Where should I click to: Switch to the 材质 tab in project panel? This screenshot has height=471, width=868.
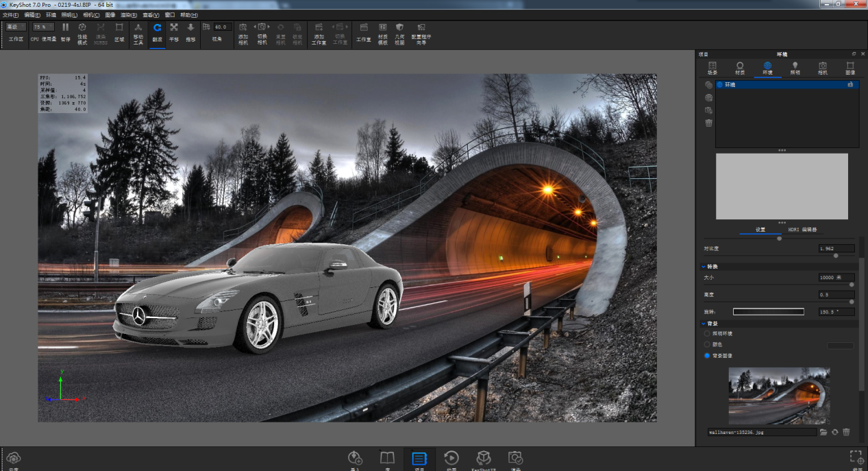[740, 68]
